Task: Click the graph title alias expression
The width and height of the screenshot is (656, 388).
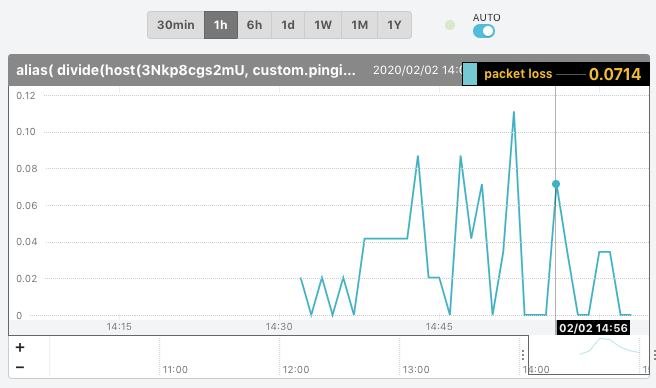Action: pos(186,70)
